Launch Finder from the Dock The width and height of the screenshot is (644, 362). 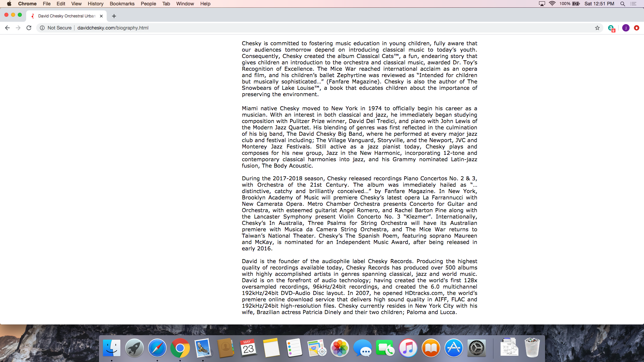112,348
